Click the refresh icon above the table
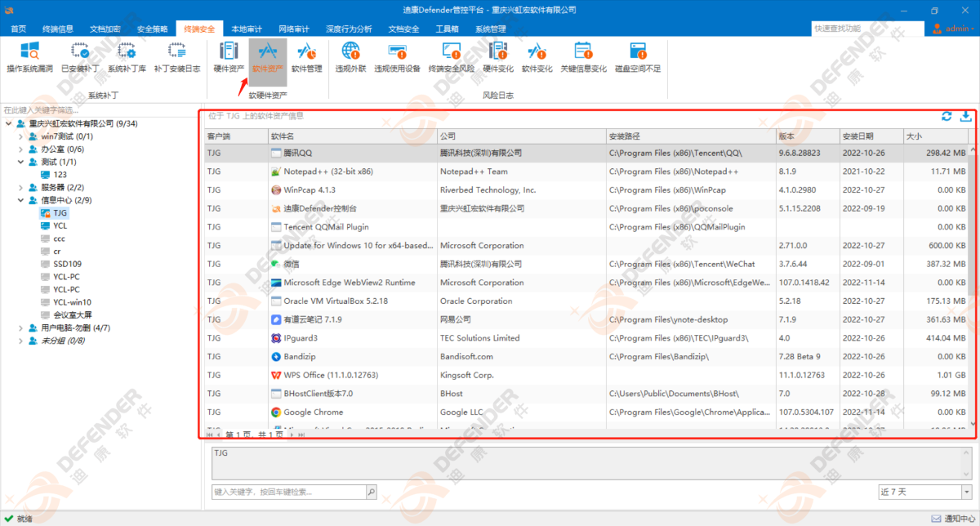The height and width of the screenshot is (526, 980). (x=947, y=116)
